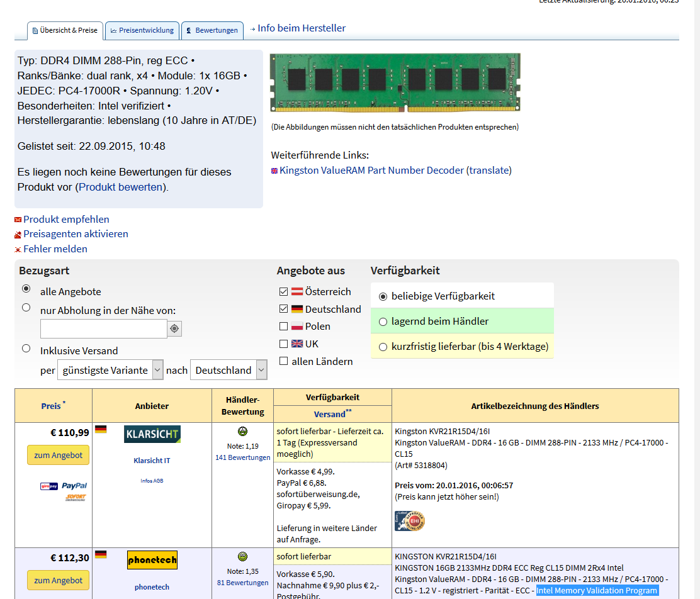This screenshot has height=599, width=700.
Task: Click the locate-me crosshair icon
Action: coord(174,328)
